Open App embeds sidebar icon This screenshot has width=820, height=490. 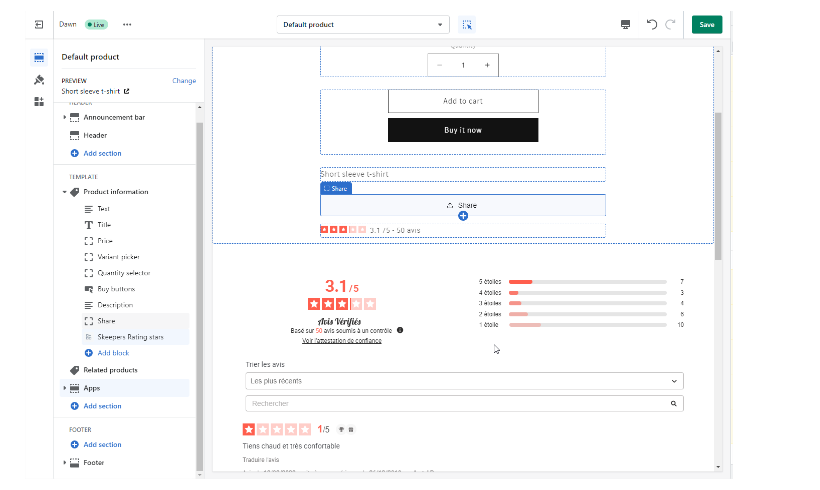pyautogui.click(x=39, y=101)
